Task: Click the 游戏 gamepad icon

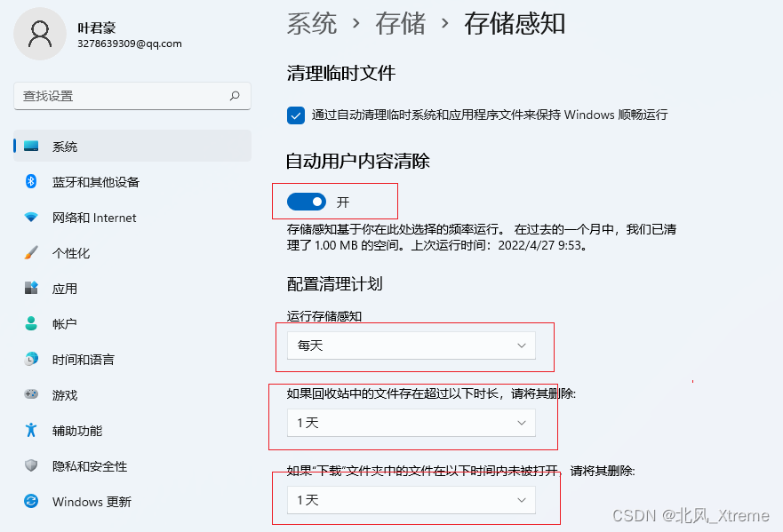Action: pos(31,394)
